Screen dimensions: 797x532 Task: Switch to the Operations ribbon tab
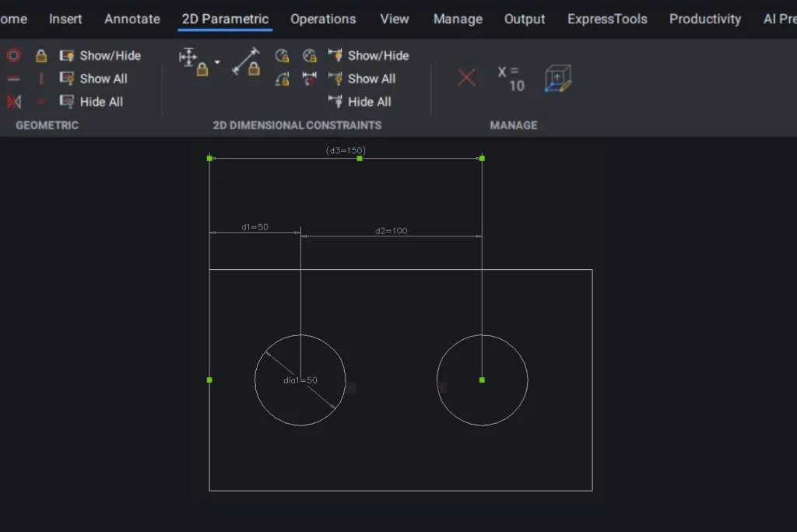coord(323,19)
